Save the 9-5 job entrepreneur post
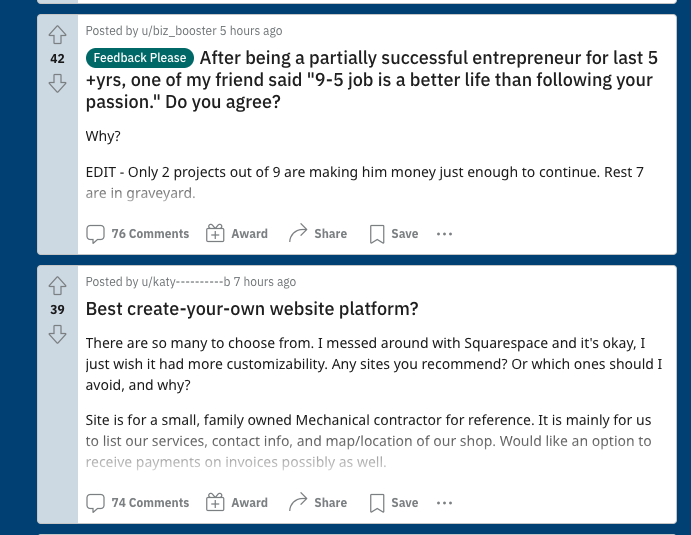The height and width of the screenshot is (535, 691). pyautogui.click(x=394, y=234)
